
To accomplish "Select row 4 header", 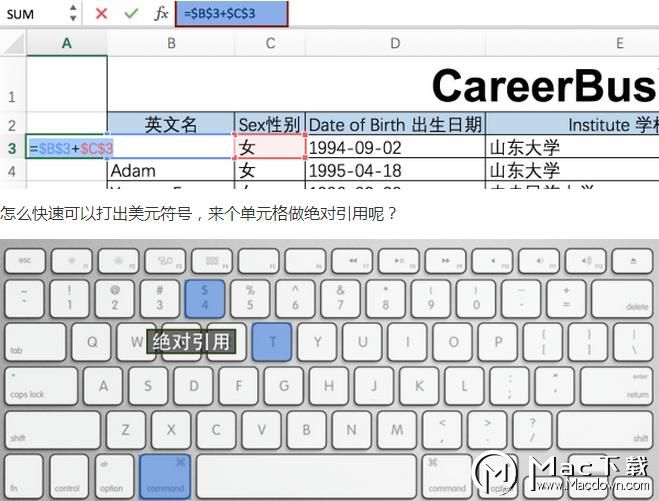I will [12, 171].
